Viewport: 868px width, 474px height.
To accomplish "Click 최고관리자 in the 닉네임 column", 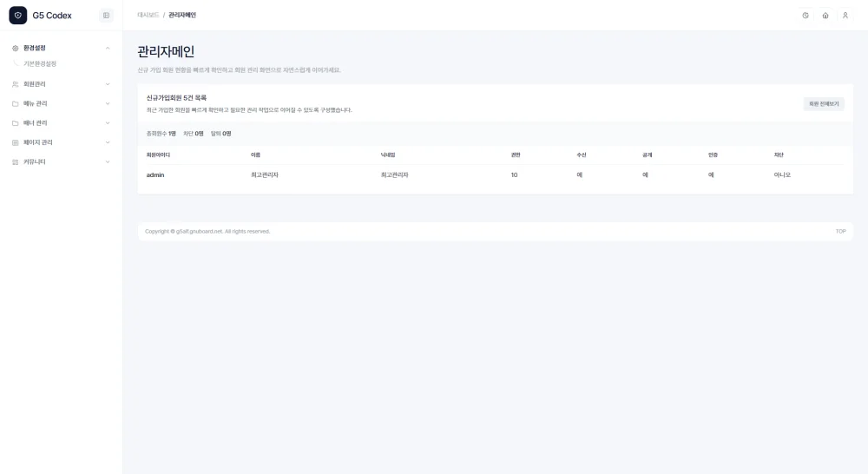I will [x=394, y=175].
